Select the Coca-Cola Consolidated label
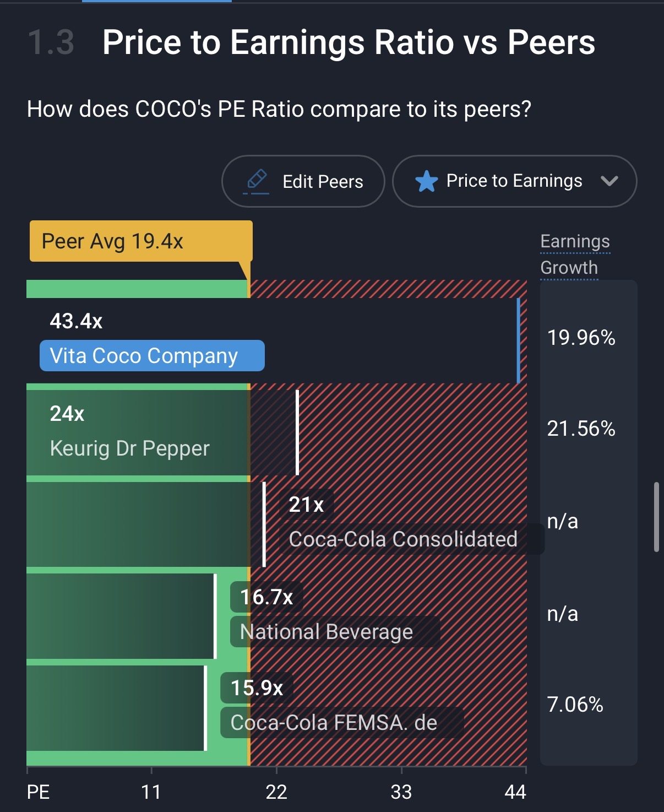This screenshot has width=664, height=812. coord(403,539)
